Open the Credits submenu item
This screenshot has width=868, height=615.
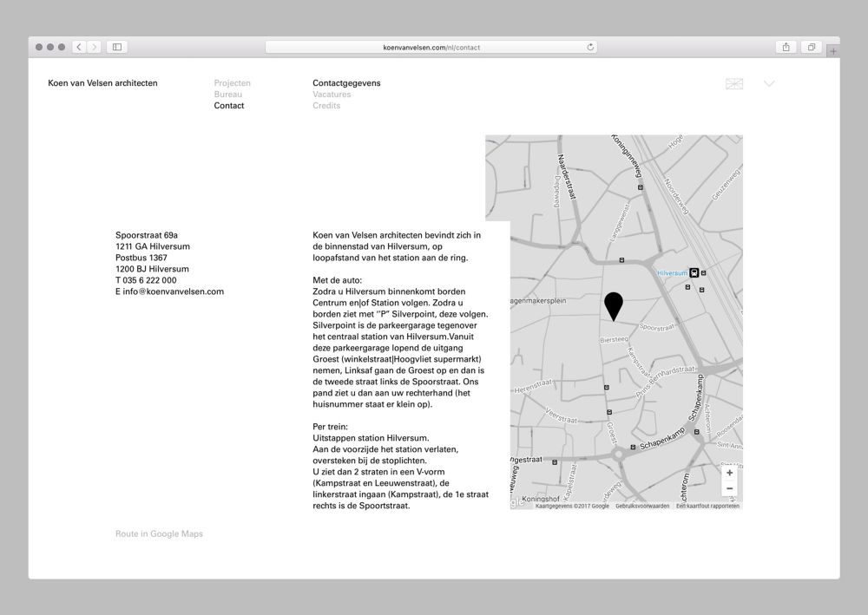pyautogui.click(x=326, y=106)
